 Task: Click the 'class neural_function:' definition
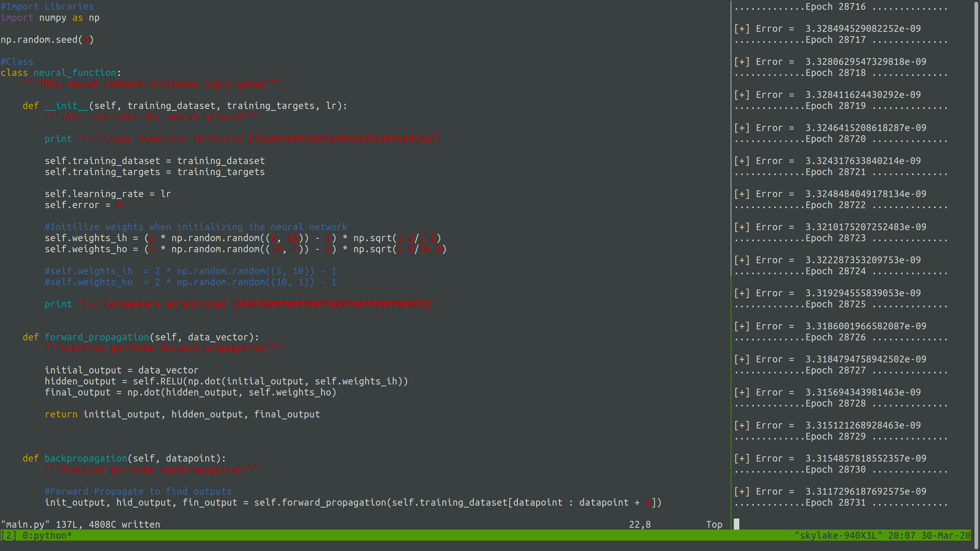pos(61,73)
